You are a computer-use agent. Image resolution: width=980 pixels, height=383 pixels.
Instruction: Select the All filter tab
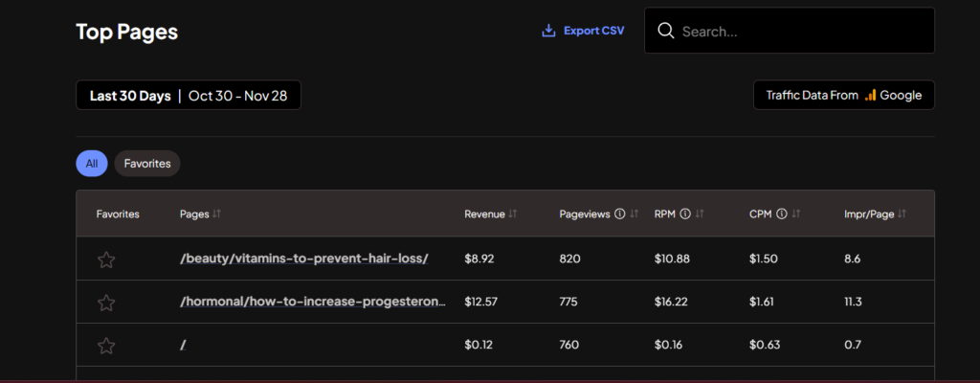(91, 164)
